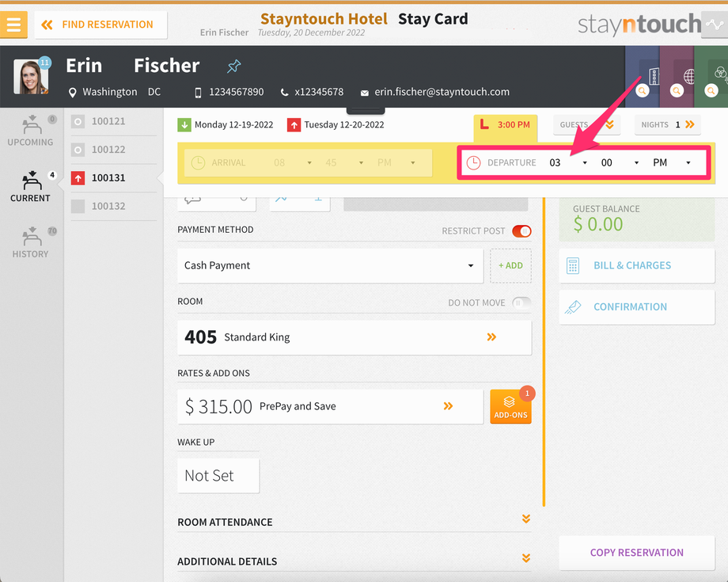Open the departure minutes dropdown
Image resolution: width=728 pixels, height=582 pixels.
[620, 163]
